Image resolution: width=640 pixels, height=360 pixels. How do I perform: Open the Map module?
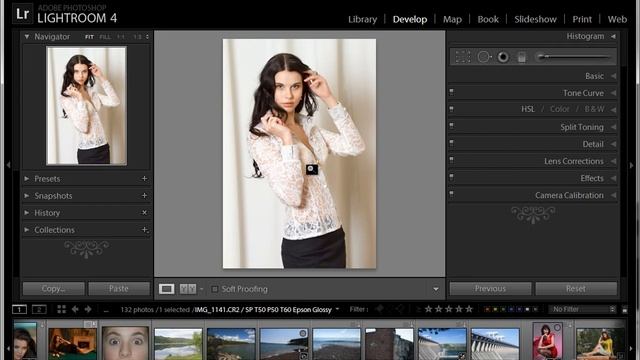tap(452, 19)
